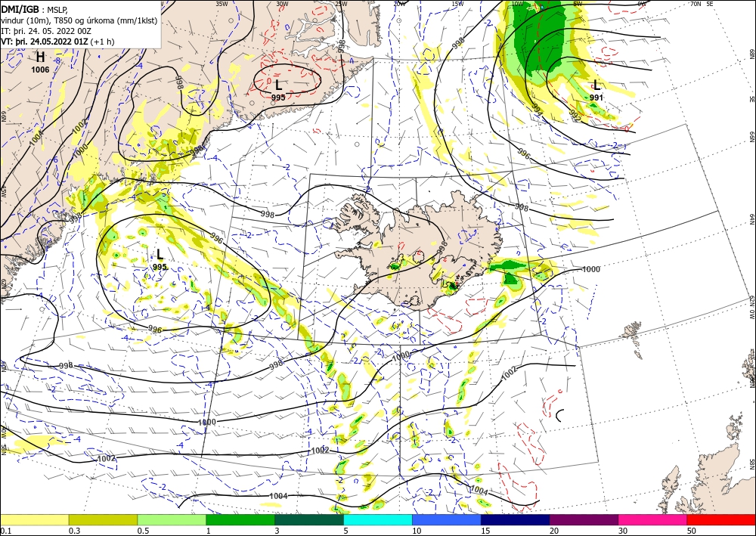
Task: Click the '70N 5E' corner label
Action: [x=702, y=3]
